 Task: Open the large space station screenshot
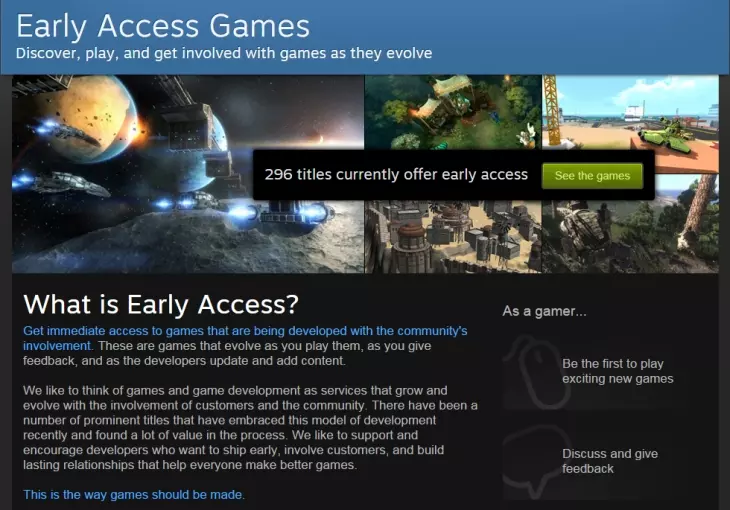click(x=188, y=174)
